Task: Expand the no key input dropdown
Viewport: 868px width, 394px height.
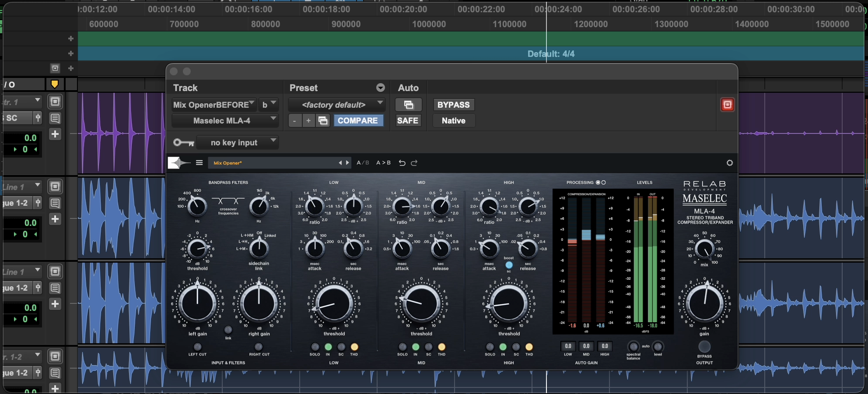Action: (x=238, y=142)
